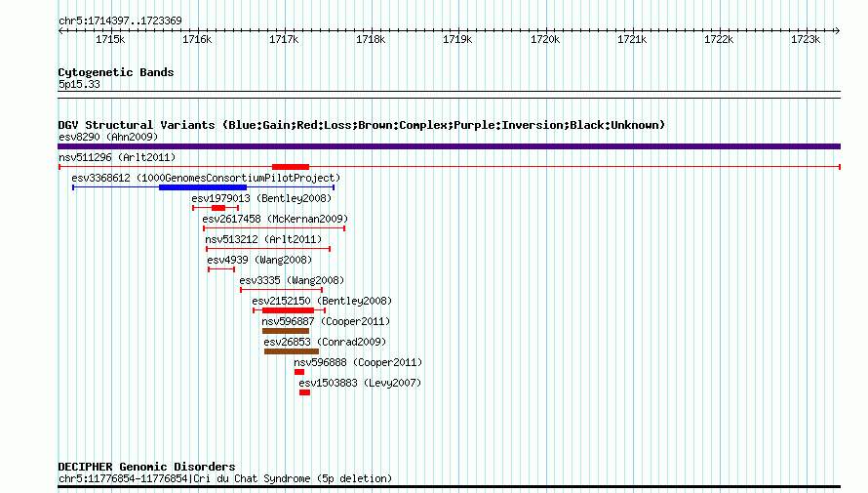Open esv1979013 (Bentley2008) label
Screen dimensions: 868x493
pyautogui.click(x=261, y=198)
